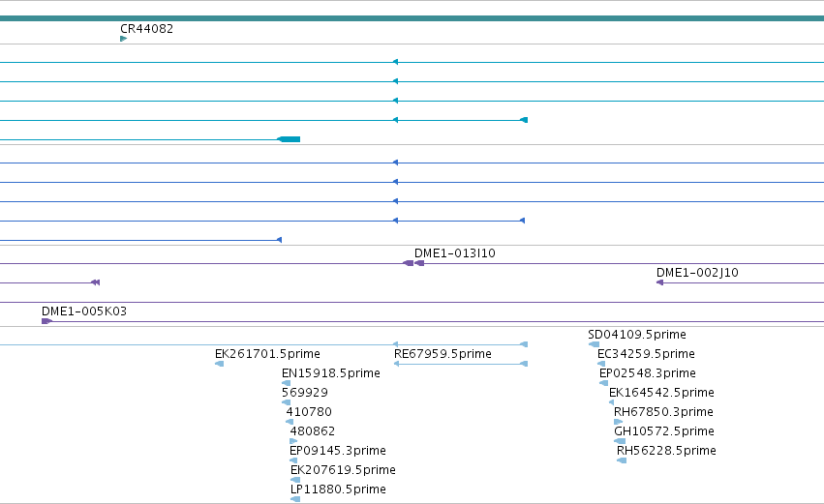Click the CR44082 gene label
This screenshot has height=504, width=824.
(146, 29)
